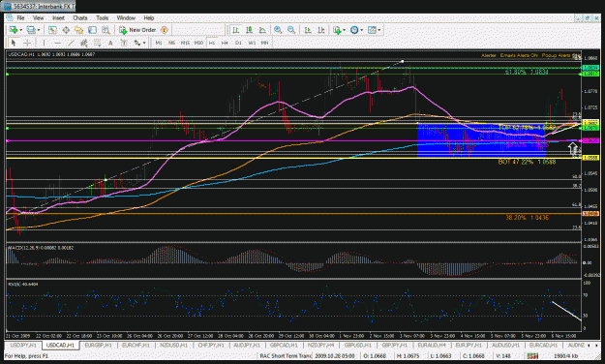Open the File menu
This screenshot has height=364, width=605.
[x=21, y=17]
